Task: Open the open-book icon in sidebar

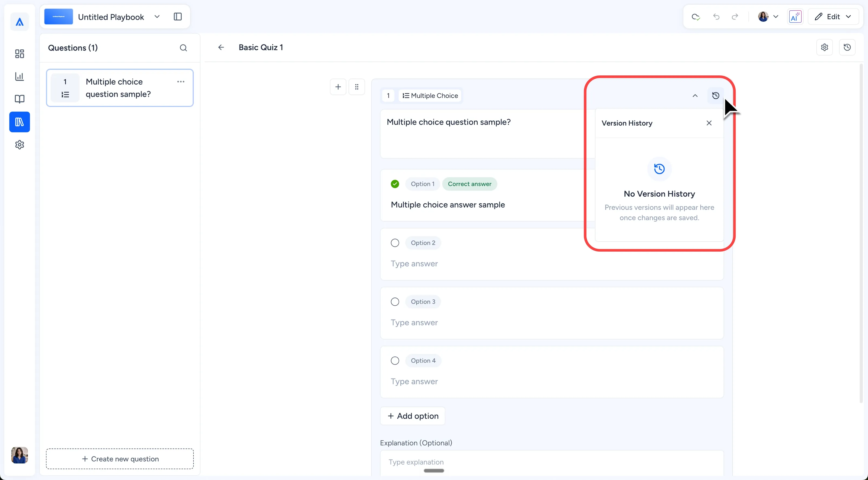Action: click(20, 99)
